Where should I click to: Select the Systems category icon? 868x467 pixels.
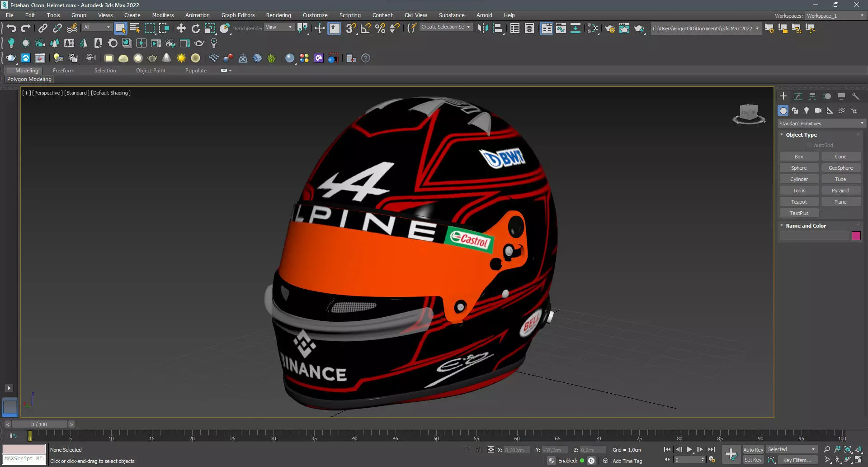pyautogui.click(x=854, y=110)
